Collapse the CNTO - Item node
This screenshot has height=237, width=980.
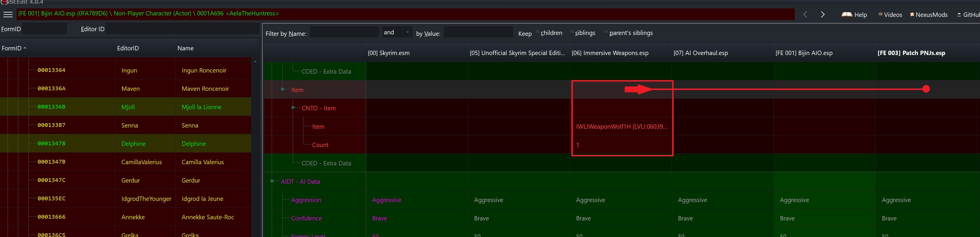[x=293, y=108]
